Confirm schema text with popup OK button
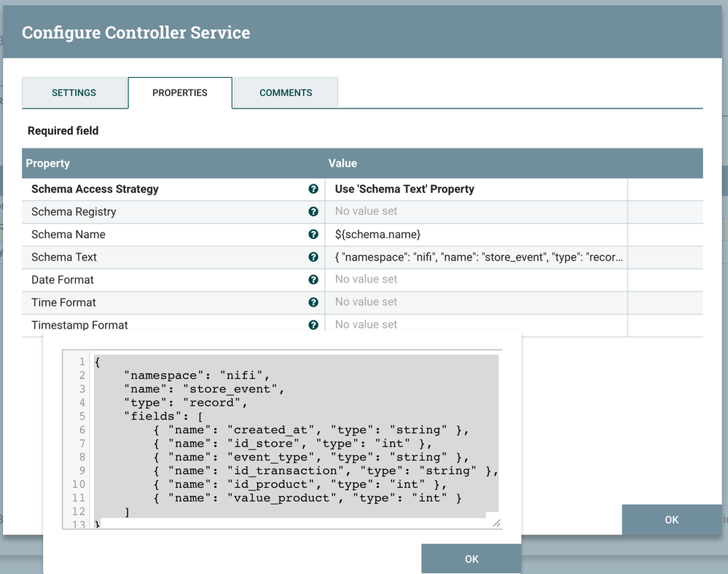 click(x=471, y=559)
